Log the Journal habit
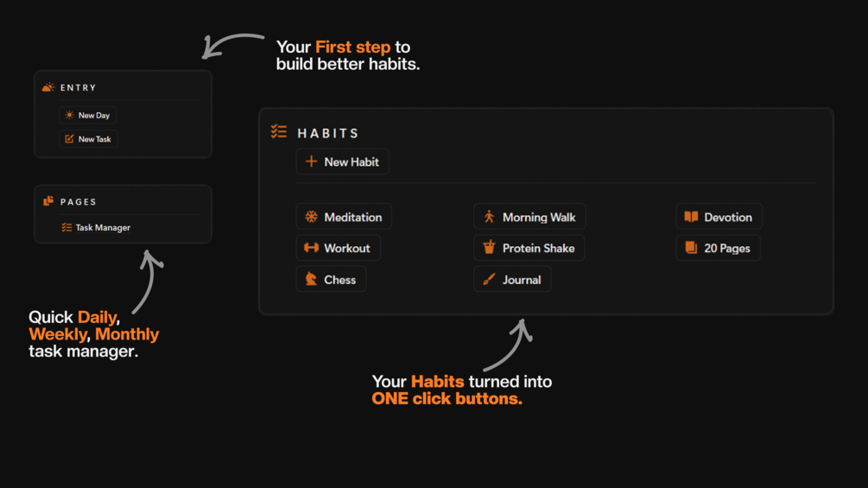Screen dimensions: 868x488 tap(512, 279)
